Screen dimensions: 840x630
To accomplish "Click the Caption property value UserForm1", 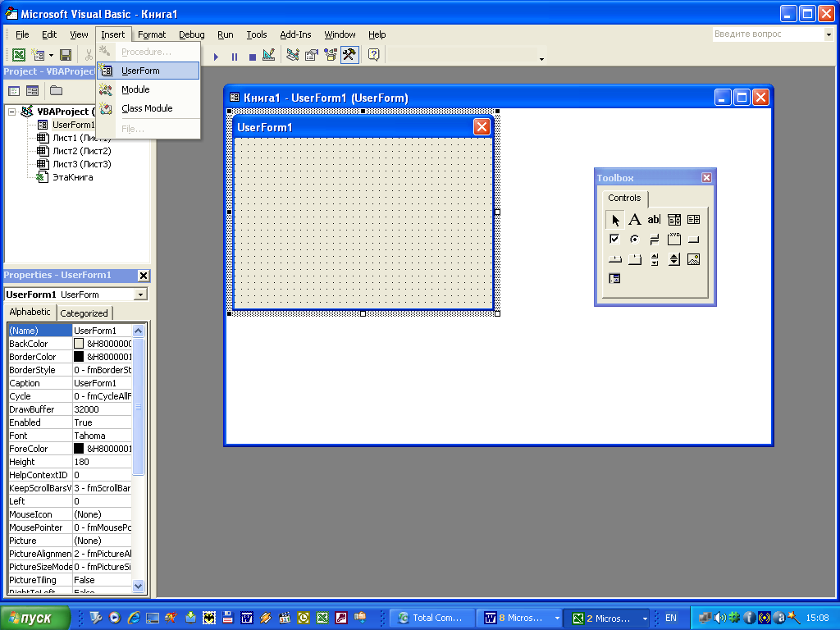I will click(102, 384).
